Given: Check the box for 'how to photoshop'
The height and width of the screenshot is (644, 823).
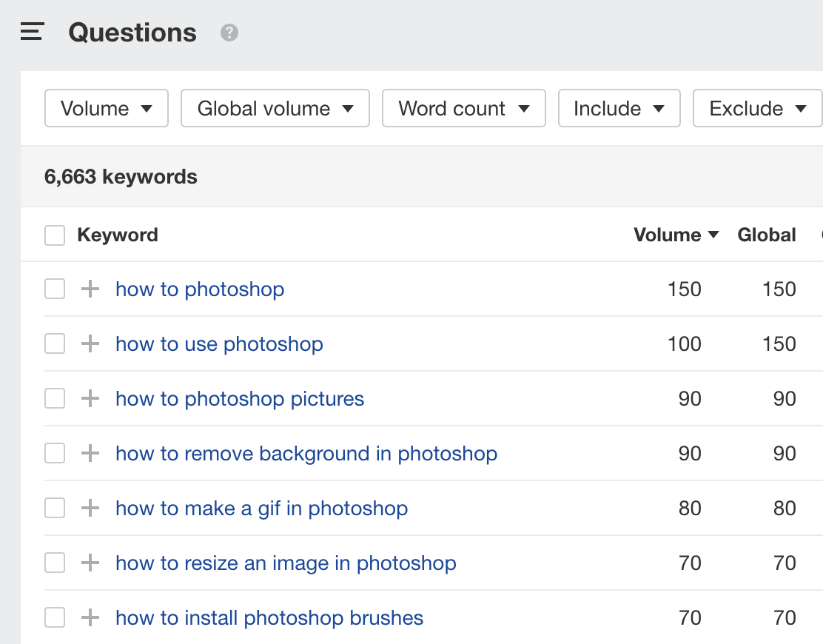Looking at the screenshot, I should pyautogui.click(x=55, y=289).
